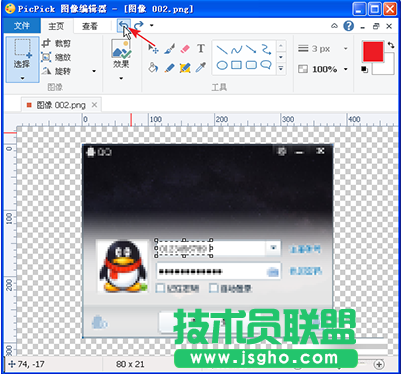Expand the full shapes gallery
The width and height of the screenshot is (401, 374).
coord(281,68)
